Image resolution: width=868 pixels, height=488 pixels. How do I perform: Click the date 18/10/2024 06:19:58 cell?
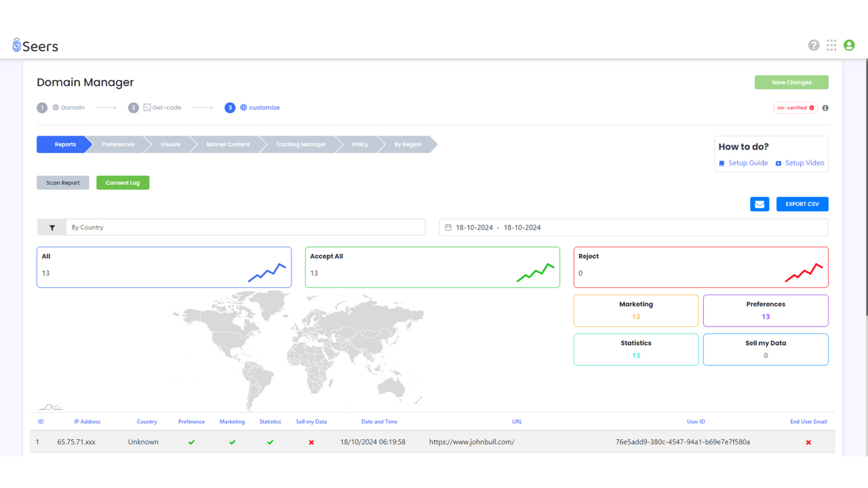tap(373, 442)
